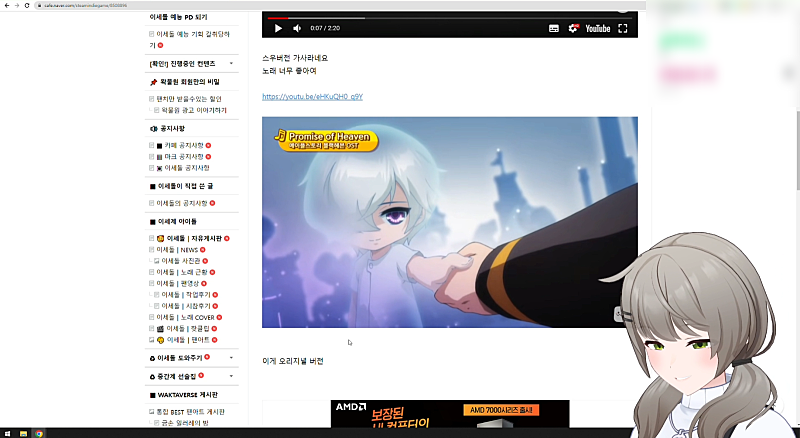Viewport: 800px width, 438px height.
Task: Open 이세돌 사진관 board
Action: coord(181,261)
